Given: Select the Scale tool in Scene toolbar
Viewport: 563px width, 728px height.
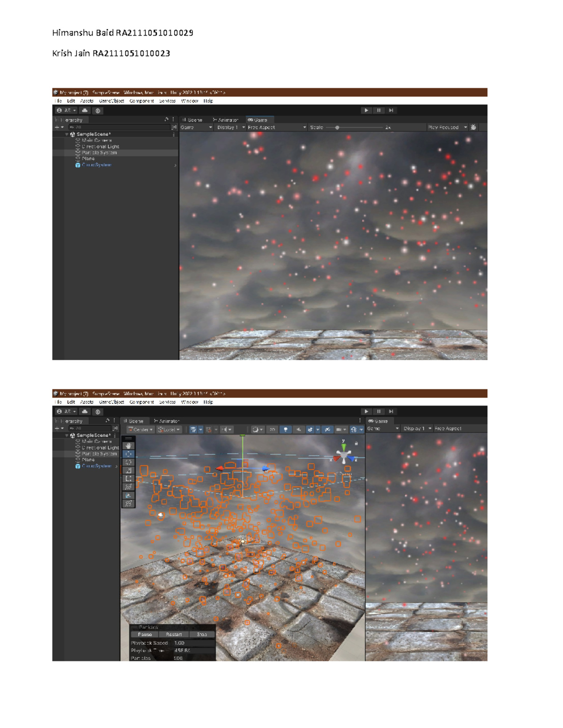Looking at the screenshot, I should click(128, 470).
